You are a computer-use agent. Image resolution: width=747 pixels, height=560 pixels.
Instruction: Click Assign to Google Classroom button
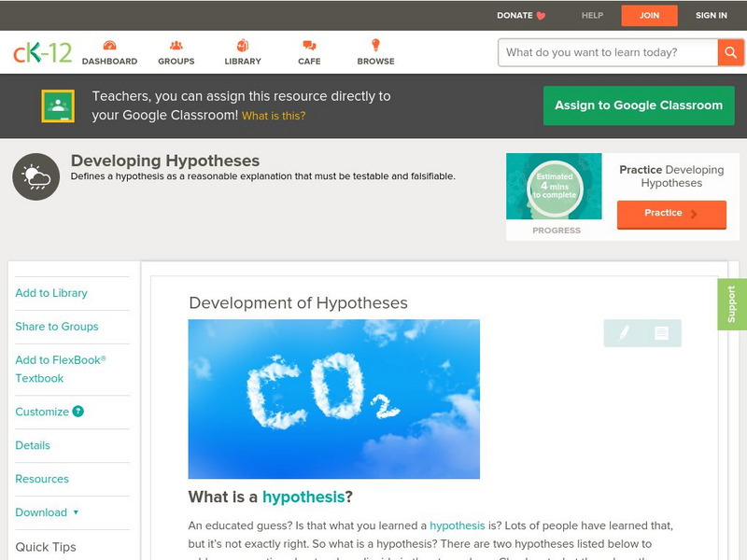click(x=639, y=105)
